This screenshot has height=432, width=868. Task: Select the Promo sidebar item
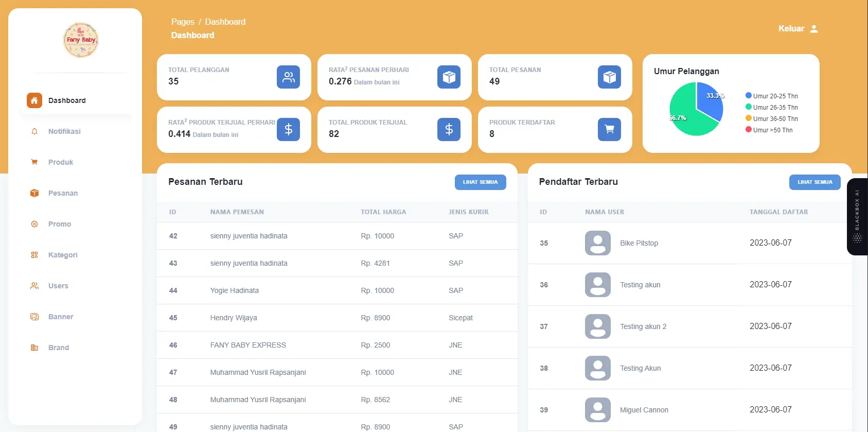click(60, 224)
